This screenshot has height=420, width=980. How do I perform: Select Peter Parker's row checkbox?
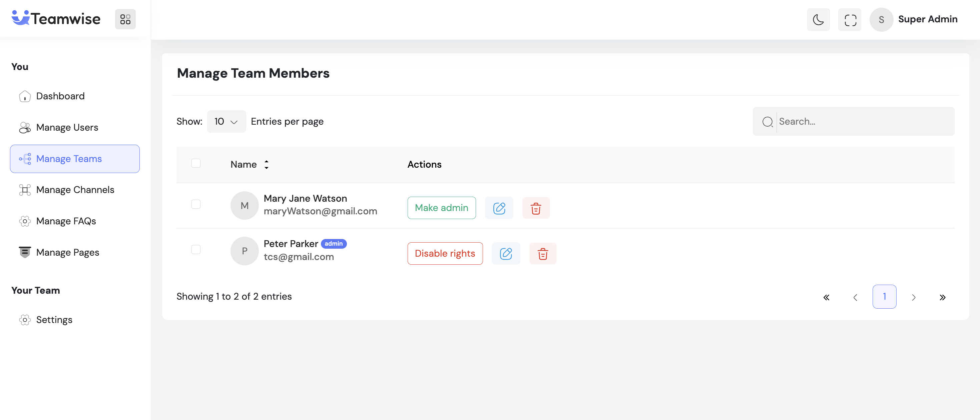click(x=195, y=250)
